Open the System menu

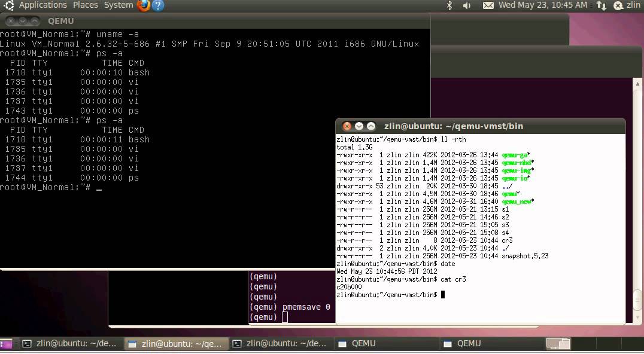tap(119, 5)
